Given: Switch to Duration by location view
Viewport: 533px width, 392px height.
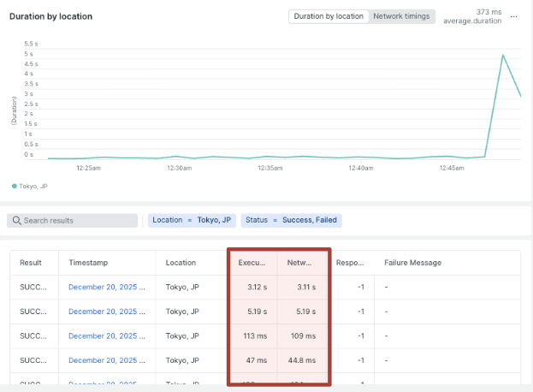Looking at the screenshot, I should [329, 16].
